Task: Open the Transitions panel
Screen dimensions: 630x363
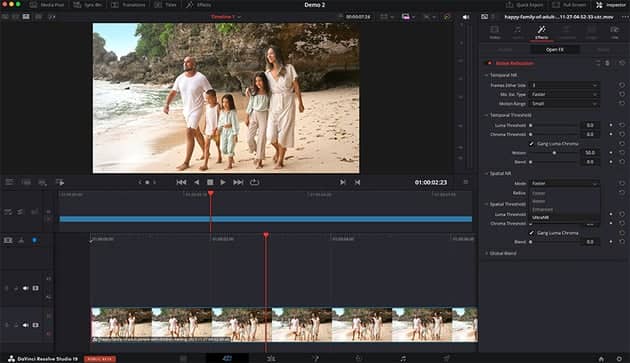Action: (128, 5)
